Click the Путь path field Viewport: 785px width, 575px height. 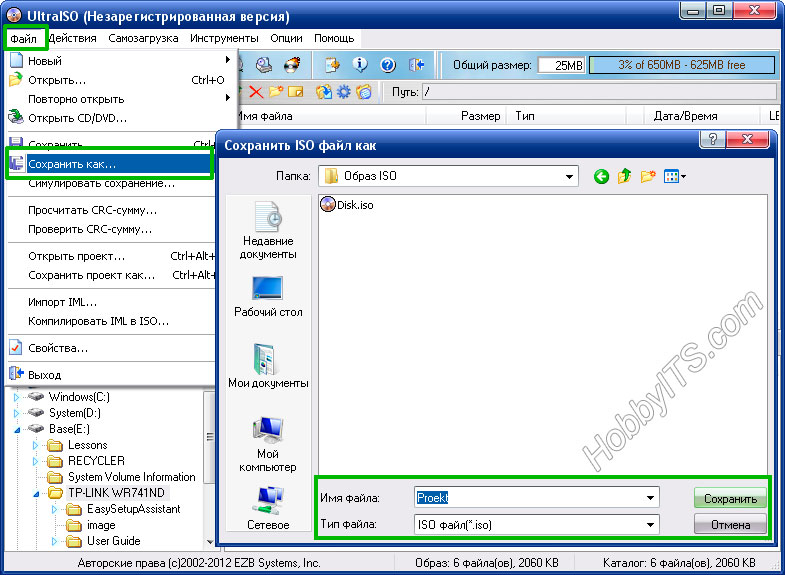(599, 92)
